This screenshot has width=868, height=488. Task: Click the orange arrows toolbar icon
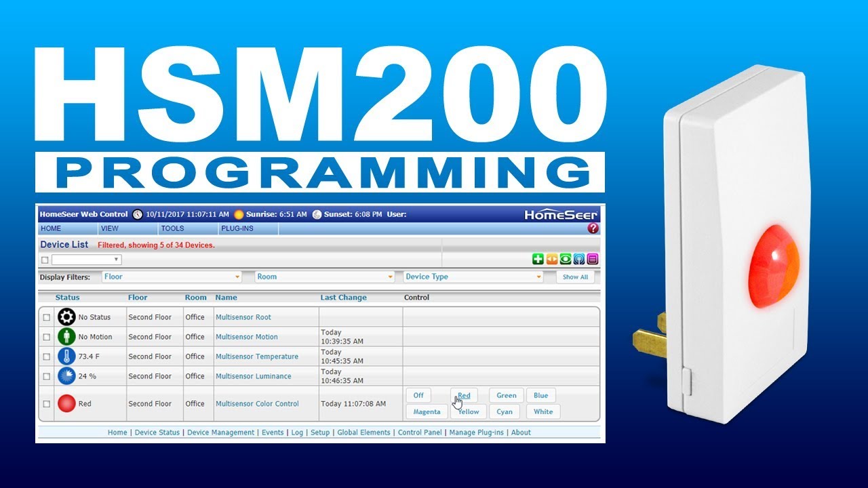pos(552,259)
